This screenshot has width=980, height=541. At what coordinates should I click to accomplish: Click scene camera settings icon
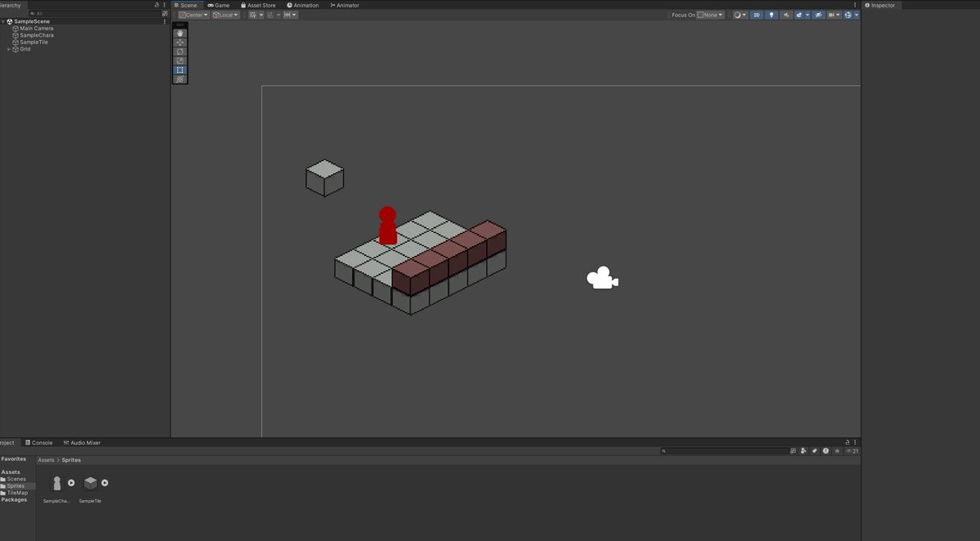831,15
